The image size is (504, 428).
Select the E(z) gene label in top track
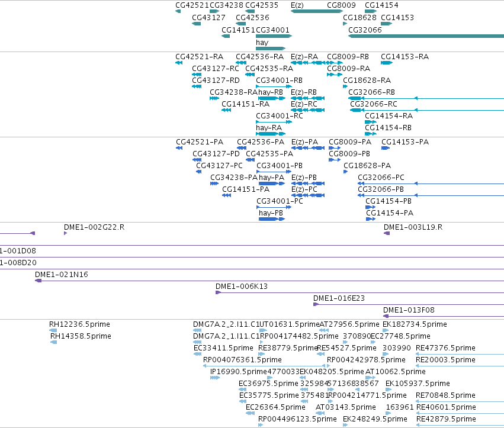pyautogui.click(x=297, y=5)
